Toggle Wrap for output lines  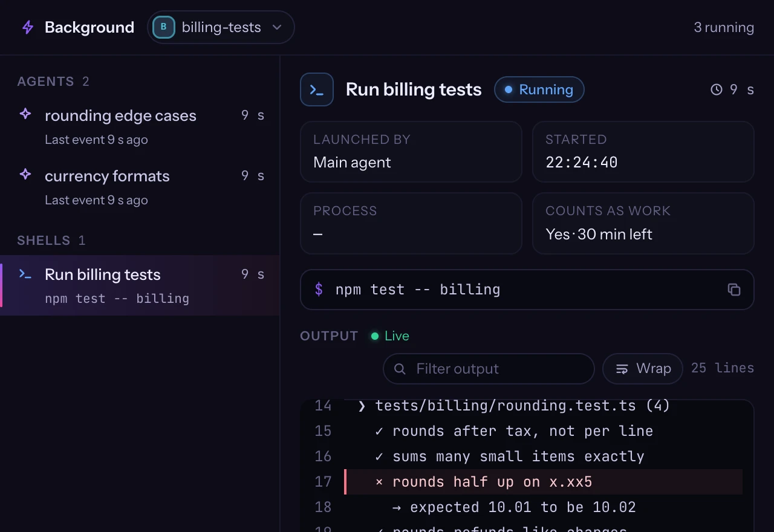pos(643,369)
